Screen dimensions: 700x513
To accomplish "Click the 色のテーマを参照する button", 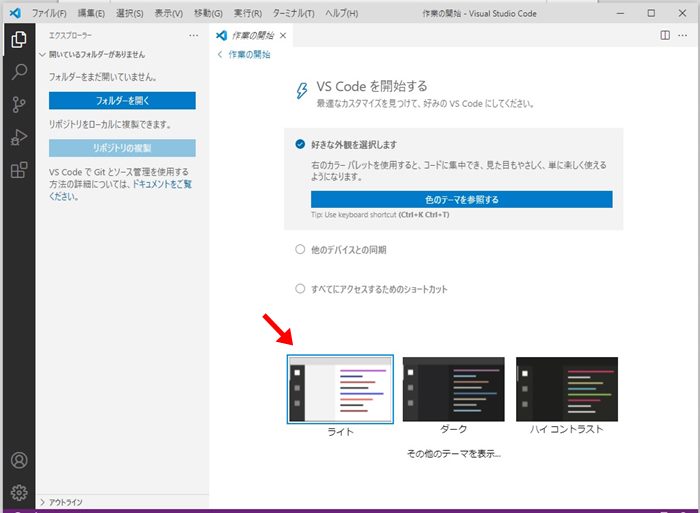I will pos(462,199).
